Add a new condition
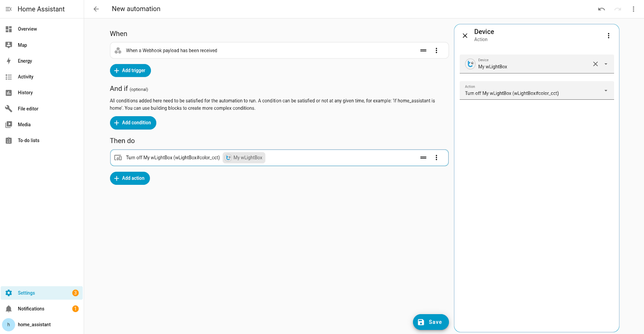The image size is (644, 334). [133, 123]
